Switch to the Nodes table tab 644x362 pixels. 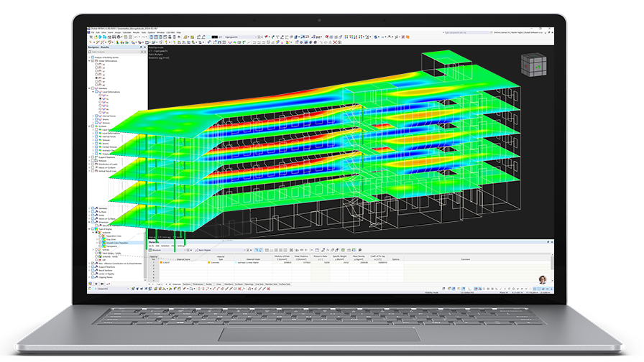click(x=208, y=284)
